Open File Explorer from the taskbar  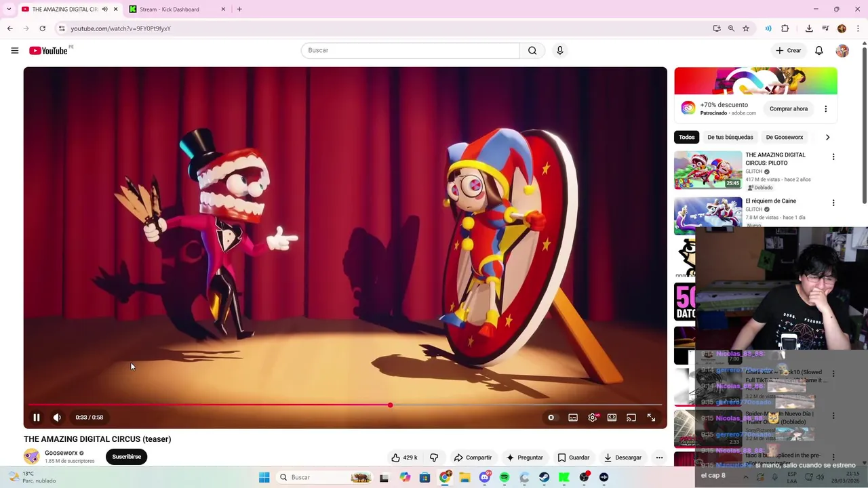tap(465, 477)
